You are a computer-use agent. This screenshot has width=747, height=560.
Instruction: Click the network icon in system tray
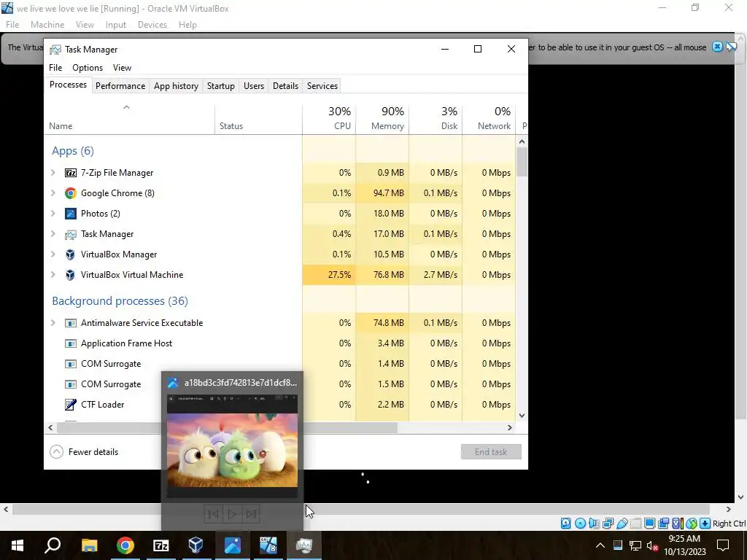click(635, 545)
